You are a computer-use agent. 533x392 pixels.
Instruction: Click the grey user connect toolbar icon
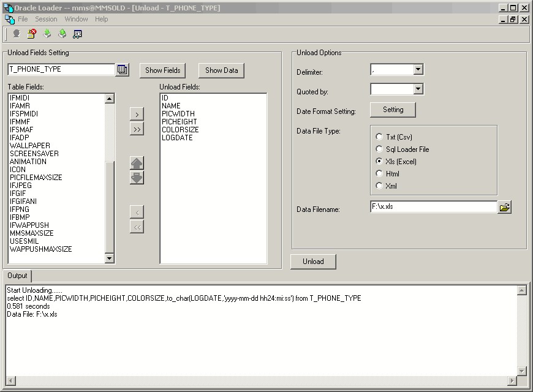click(x=17, y=34)
